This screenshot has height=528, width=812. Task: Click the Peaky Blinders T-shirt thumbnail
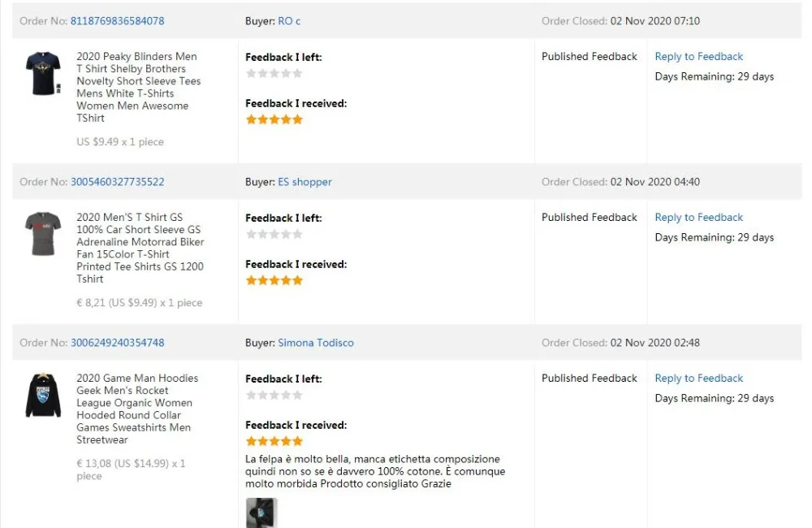(x=42, y=73)
